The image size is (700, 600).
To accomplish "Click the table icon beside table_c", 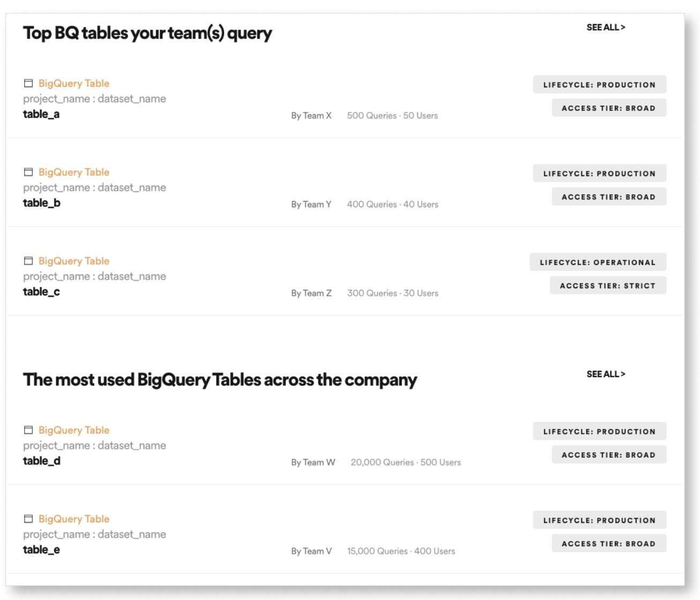I will [28, 261].
